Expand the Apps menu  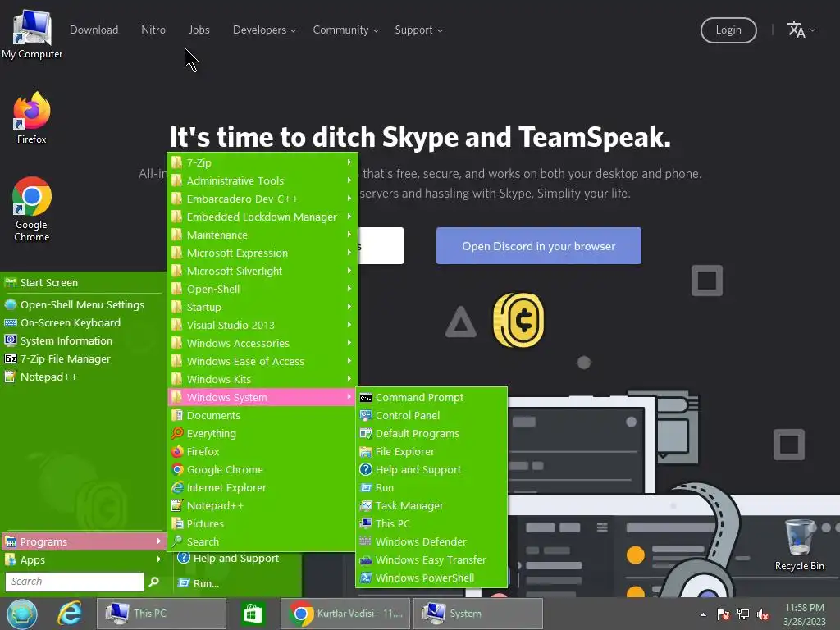pyautogui.click(x=83, y=560)
